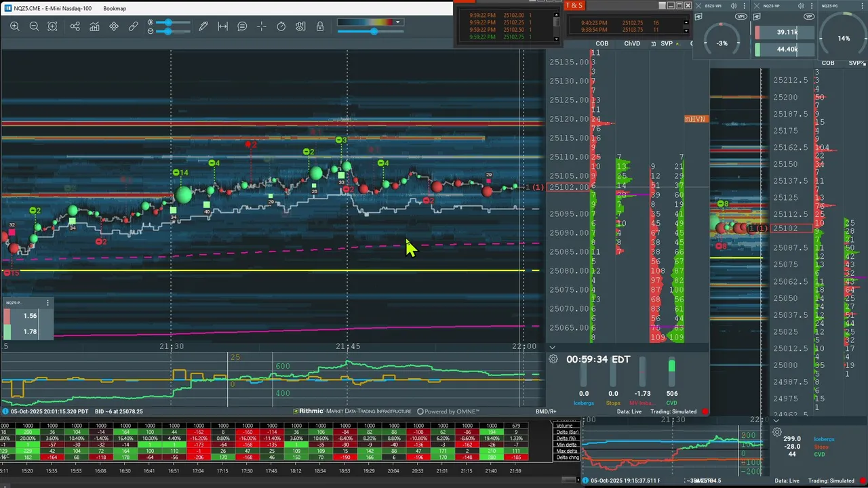Click the mHVN orange label
The width and height of the screenshot is (868, 488).
tap(695, 119)
